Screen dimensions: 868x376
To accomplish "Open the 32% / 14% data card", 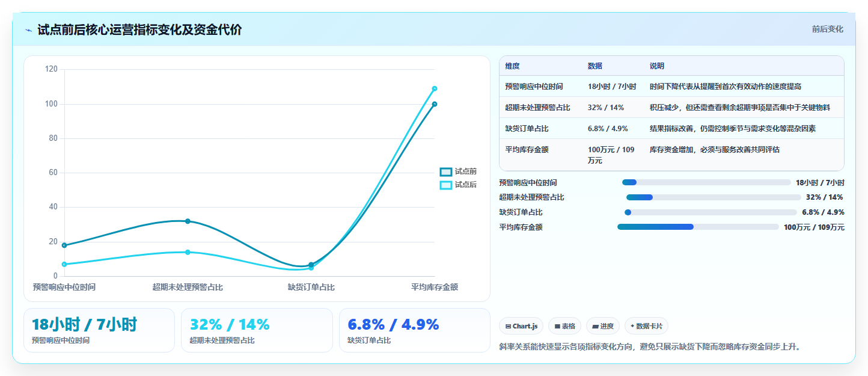I will 257,330.
